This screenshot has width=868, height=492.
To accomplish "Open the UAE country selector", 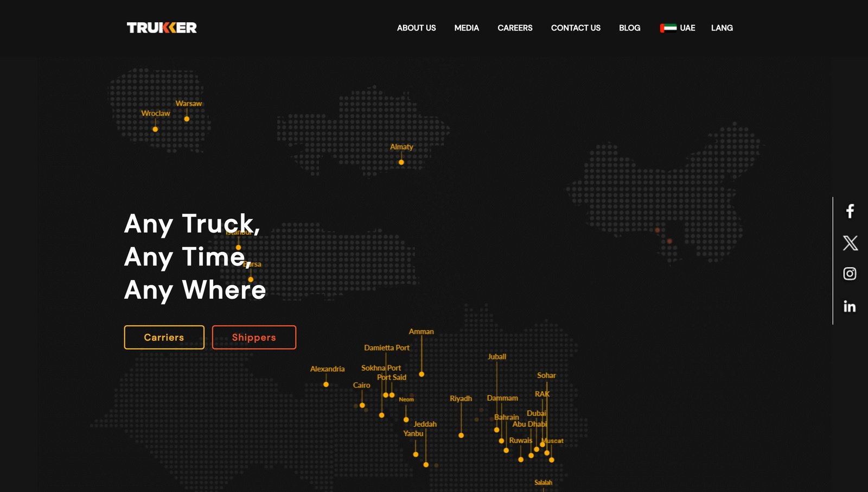I will (x=687, y=28).
